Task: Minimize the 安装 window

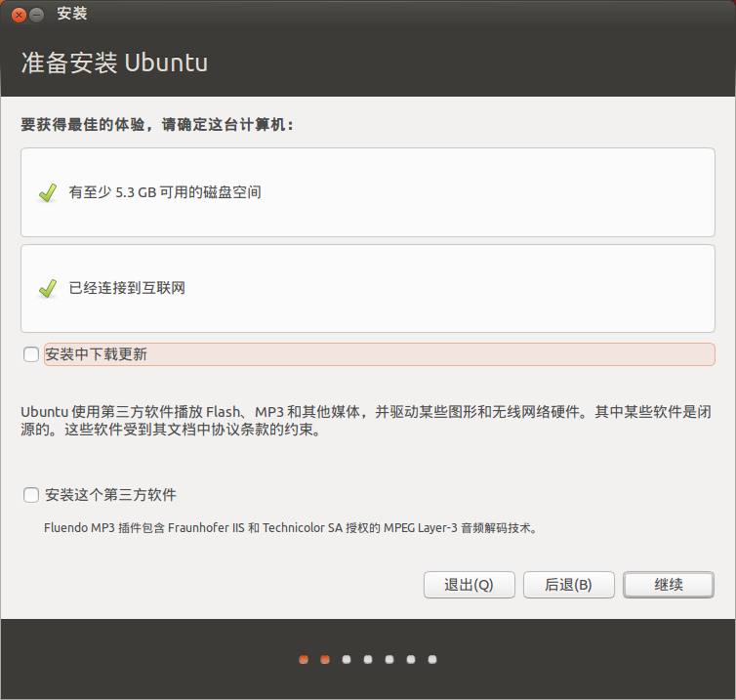Action: (x=37, y=15)
